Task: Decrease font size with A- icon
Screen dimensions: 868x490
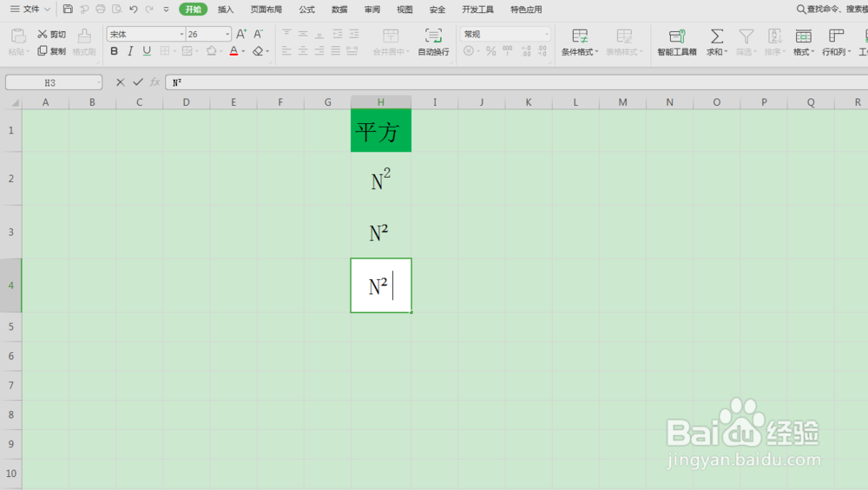Action: pyautogui.click(x=258, y=35)
